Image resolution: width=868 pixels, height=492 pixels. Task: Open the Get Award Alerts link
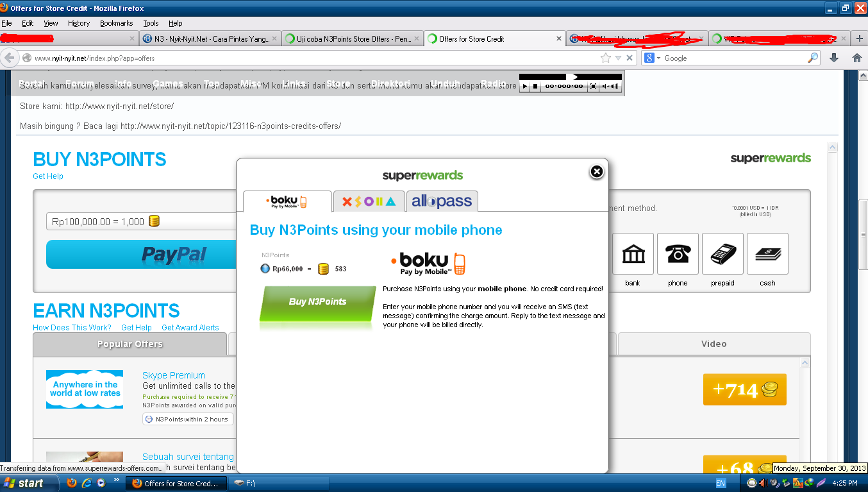click(x=190, y=328)
